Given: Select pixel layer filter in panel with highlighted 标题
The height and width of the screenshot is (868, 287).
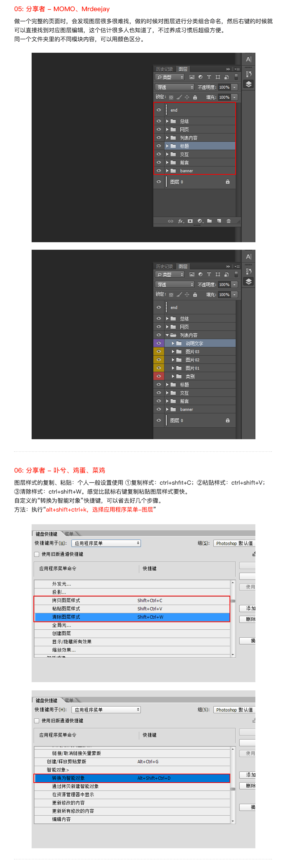Looking at the screenshot, I should point(192,77).
